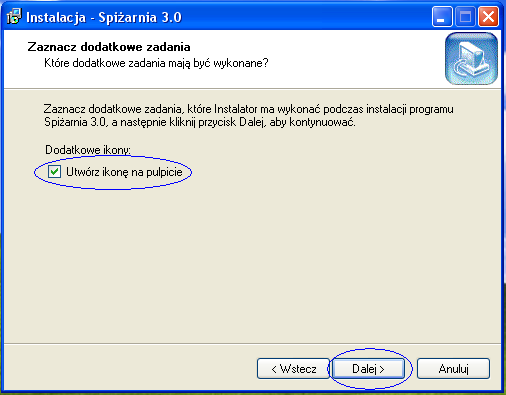Click the maximize button in the title bar

(465, 17)
